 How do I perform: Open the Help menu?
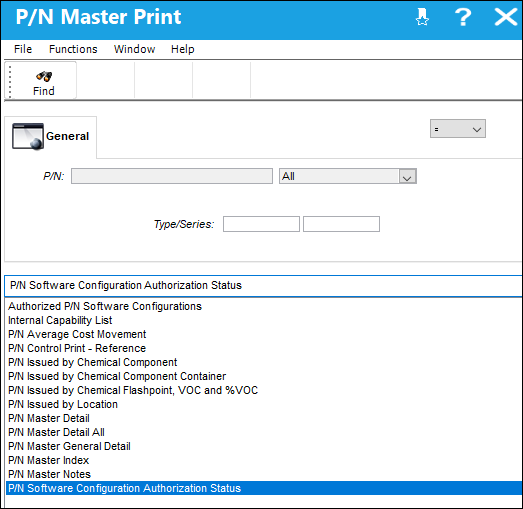click(x=182, y=49)
